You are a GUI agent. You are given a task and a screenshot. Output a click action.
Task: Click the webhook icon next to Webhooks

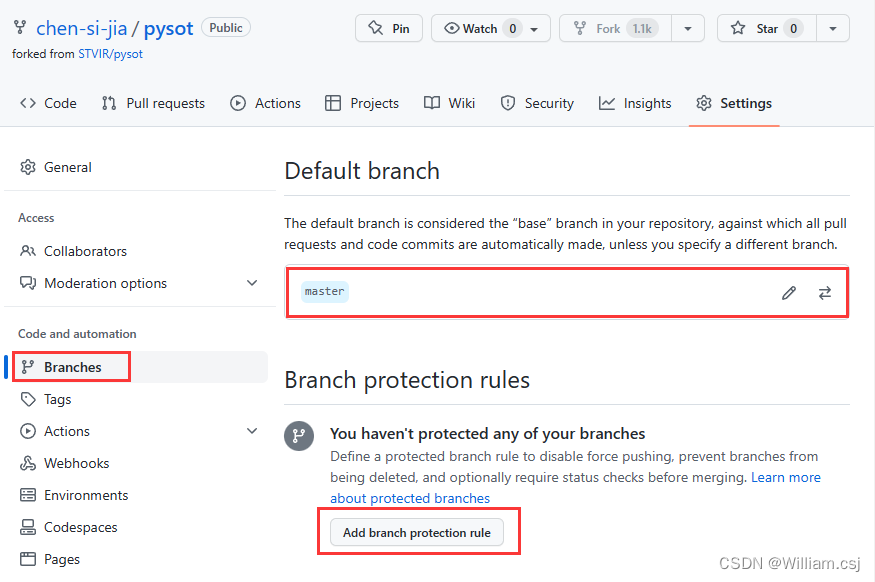coord(28,463)
